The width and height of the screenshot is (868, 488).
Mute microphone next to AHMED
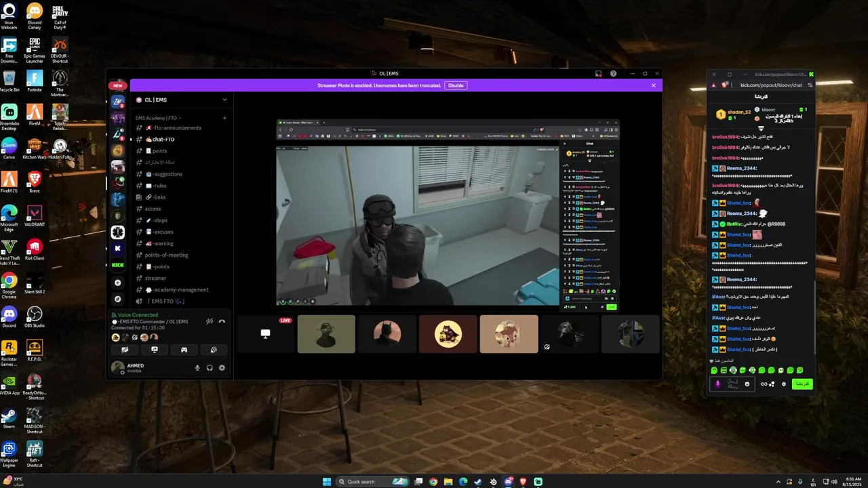click(x=197, y=368)
